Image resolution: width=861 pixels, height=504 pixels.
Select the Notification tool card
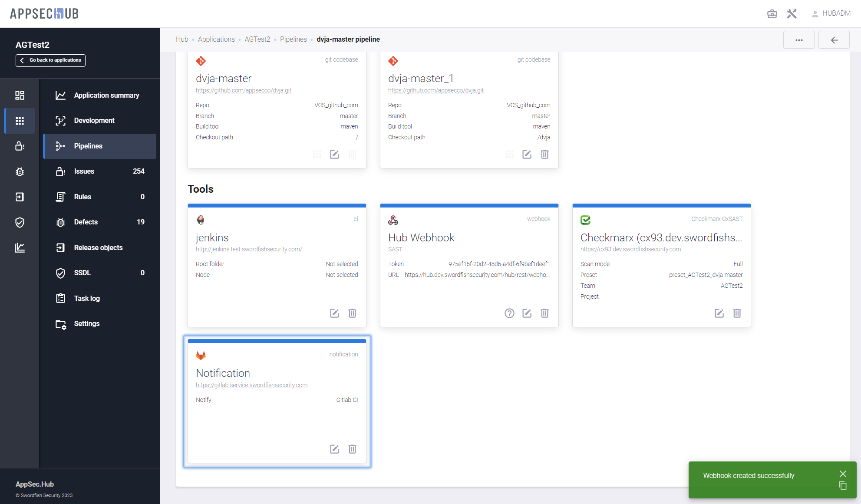pyautogui.click(x=277, y=417)
